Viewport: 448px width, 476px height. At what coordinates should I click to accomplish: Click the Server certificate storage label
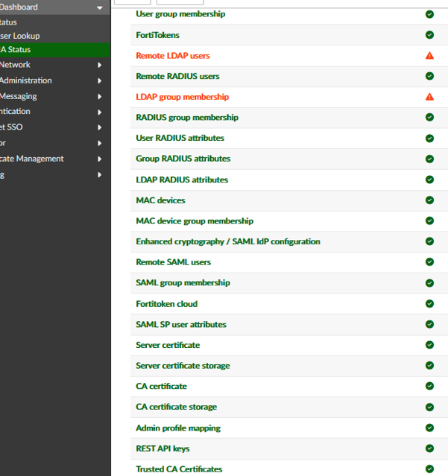click(x=183, y=366)
